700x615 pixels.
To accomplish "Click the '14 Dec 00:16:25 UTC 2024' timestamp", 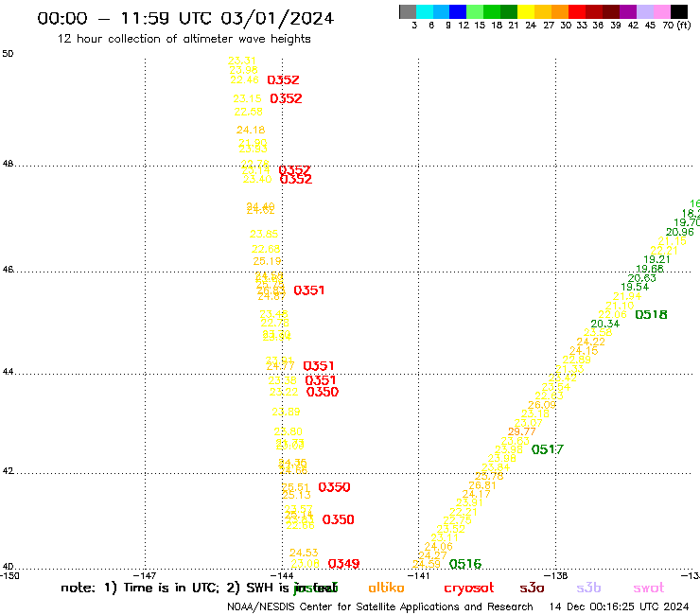I will coord(619,606).
